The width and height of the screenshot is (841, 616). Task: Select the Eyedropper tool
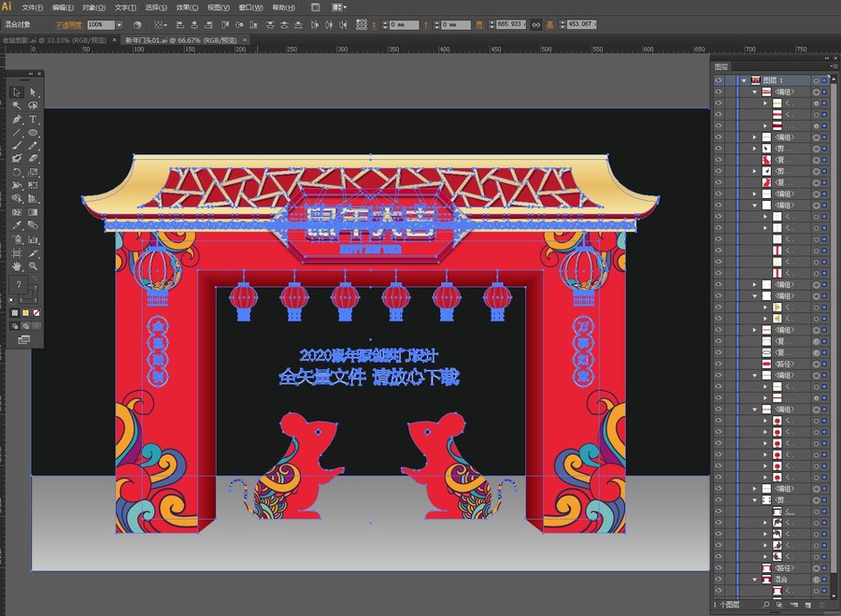[x=17, y=226]
